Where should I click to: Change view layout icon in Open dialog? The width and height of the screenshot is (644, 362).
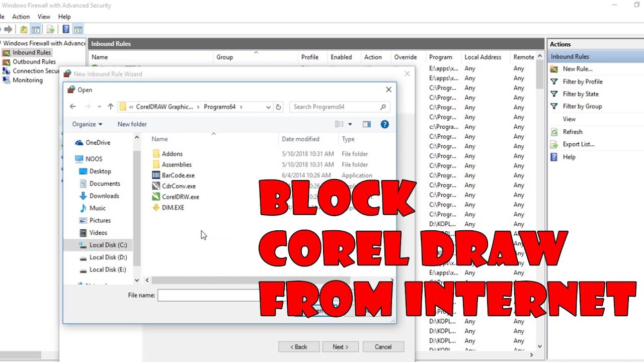coord(340,124)
